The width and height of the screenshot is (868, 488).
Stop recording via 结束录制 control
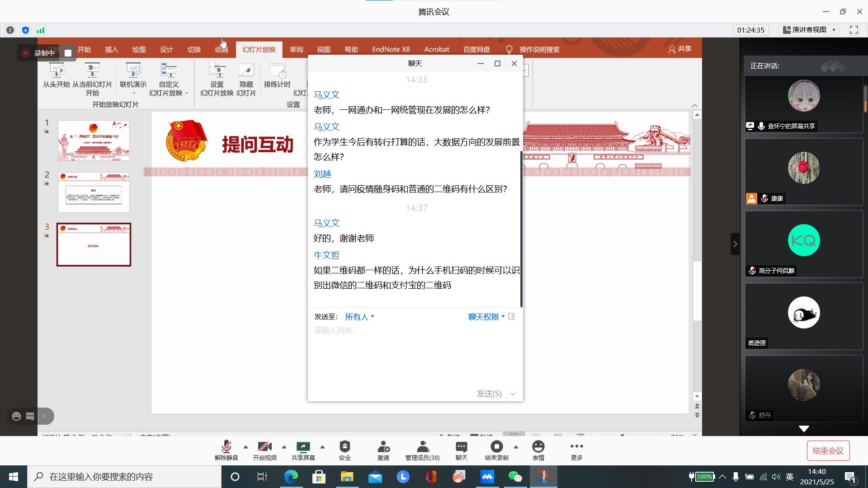[496, 450]
